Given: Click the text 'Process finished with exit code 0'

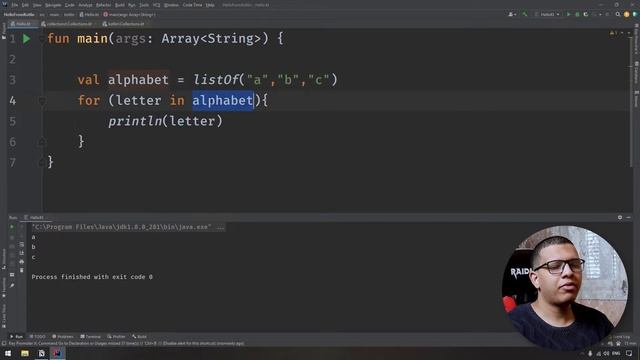Looking at the screenshot, I should (92, 277).
